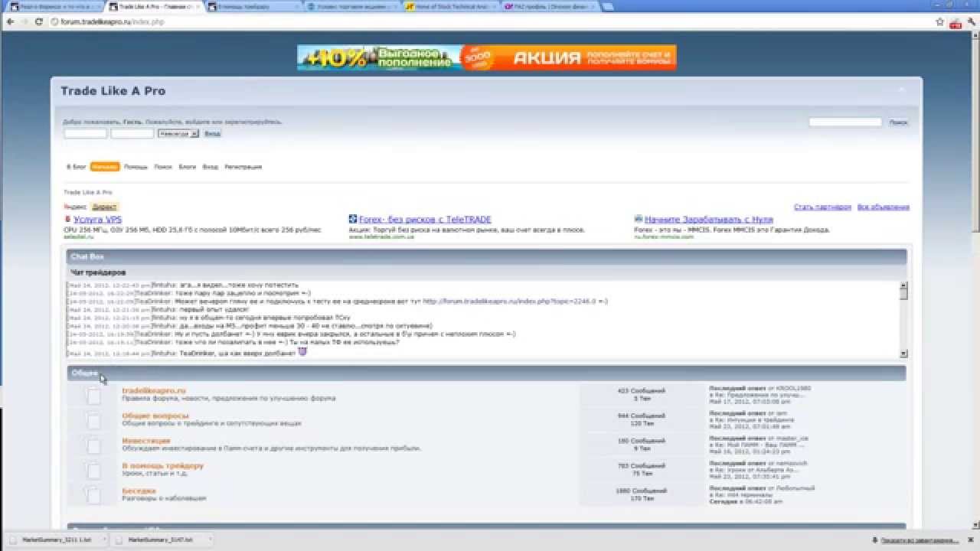This screenshot has height=551, width=980.
Task: Click the browser Back arrow
Action: pyautogui.click(x=10, y=22)
